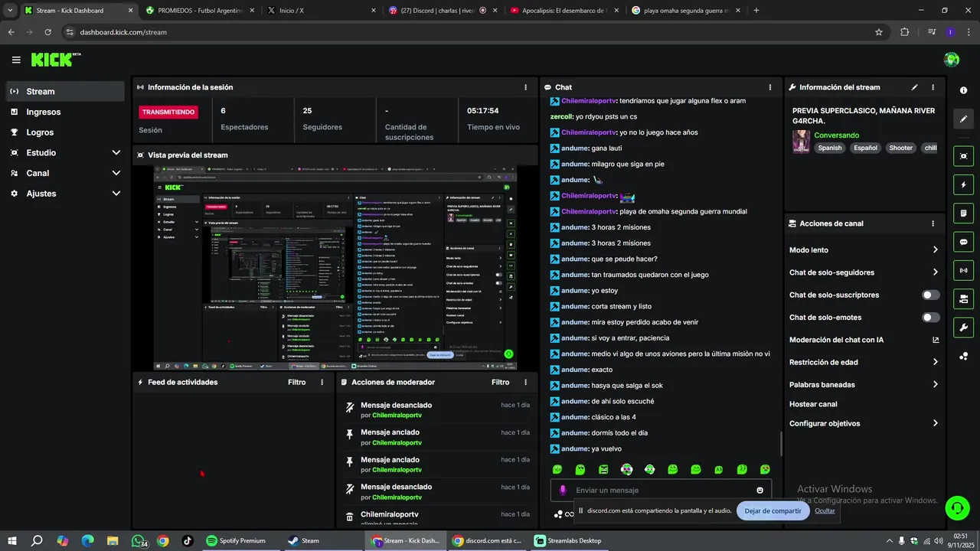The image size is (980, 551).
Task: Open Información de la sesión three-dot menu
Action: pyautogui.click(x=525, y=87)
